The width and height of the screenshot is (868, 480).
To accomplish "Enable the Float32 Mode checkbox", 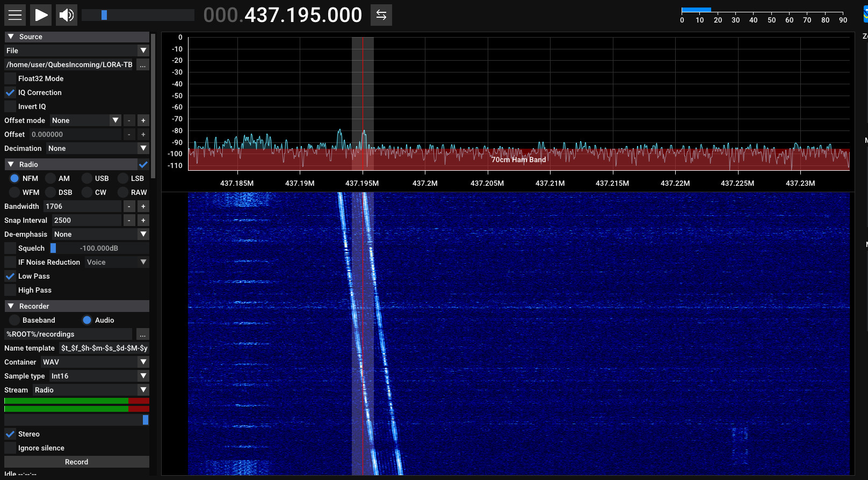I will pyautogui.click(x=10, y=79).
